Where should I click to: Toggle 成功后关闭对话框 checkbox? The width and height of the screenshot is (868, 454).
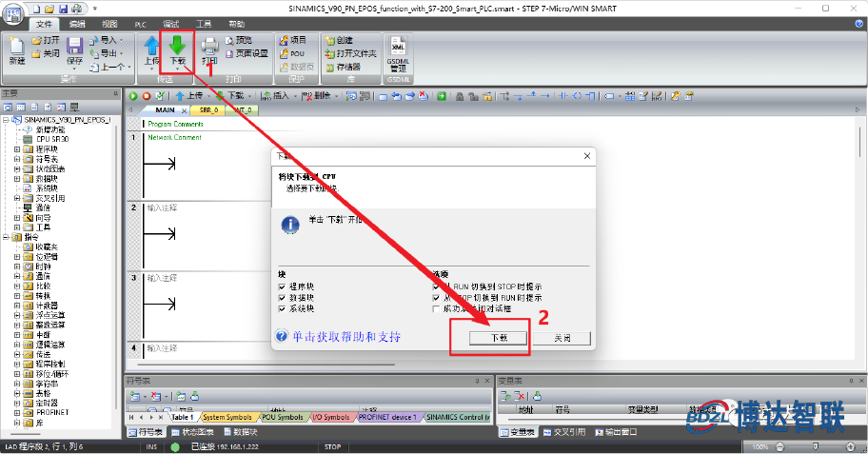(436, 308)
